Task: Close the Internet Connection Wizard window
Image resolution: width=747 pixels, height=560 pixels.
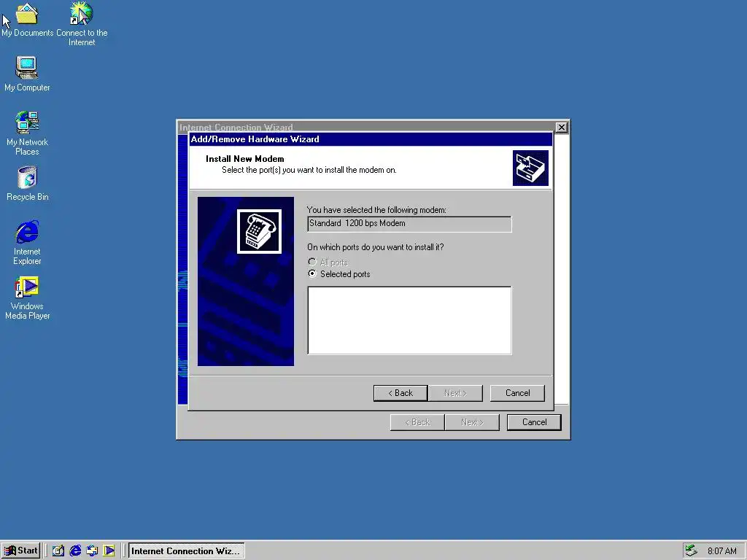Action: click(562, 127)
